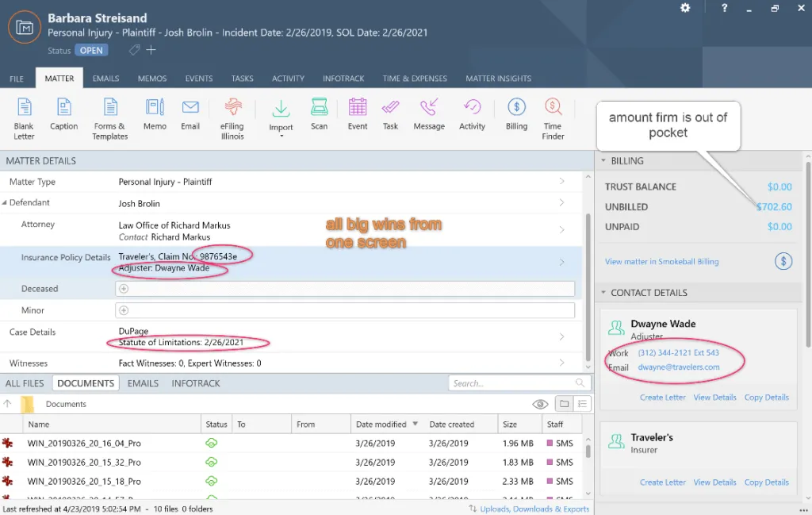Record a phone Message
This screenshot has width=812, height=515.
click(x=429, y=114)
